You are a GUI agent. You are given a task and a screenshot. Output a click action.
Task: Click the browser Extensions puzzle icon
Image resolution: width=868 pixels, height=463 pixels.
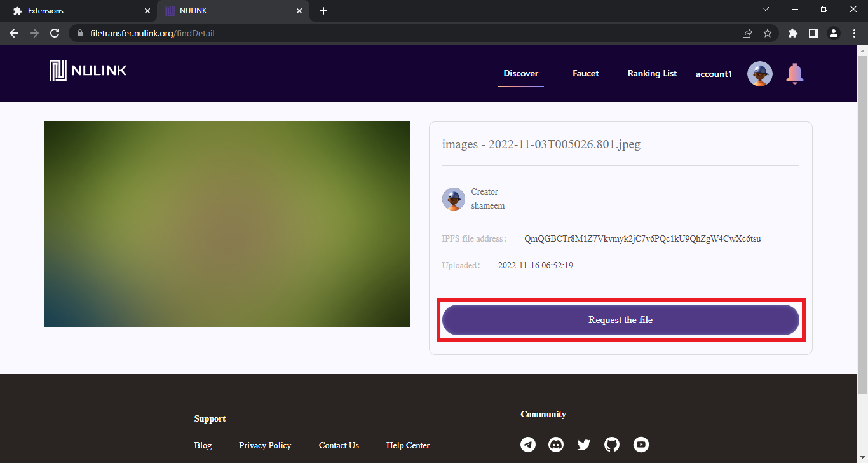coord(792,33)
